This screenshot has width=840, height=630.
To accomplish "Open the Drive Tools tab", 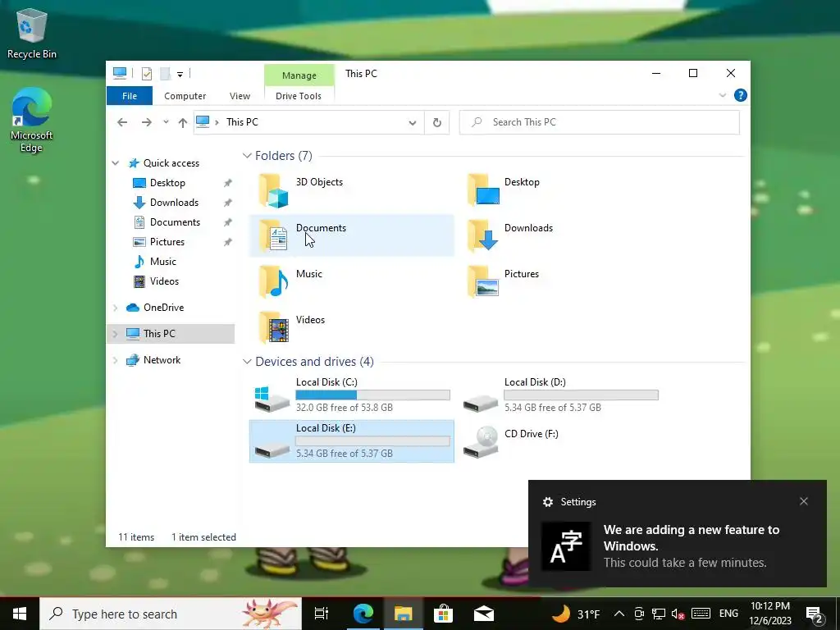I will (299, 96).
